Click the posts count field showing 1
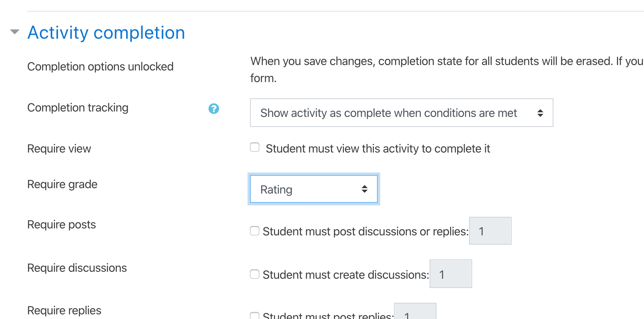This screenshot has height=319, width=644. (x=490, y=231)
